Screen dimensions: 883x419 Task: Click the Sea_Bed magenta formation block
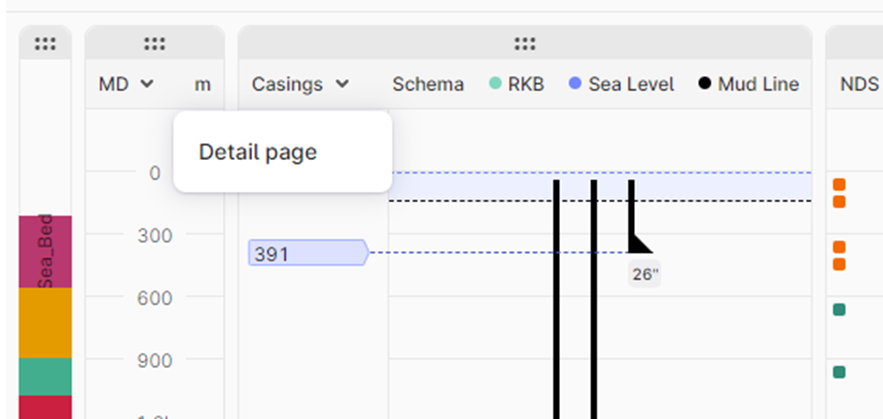click(x=45, y=252)
